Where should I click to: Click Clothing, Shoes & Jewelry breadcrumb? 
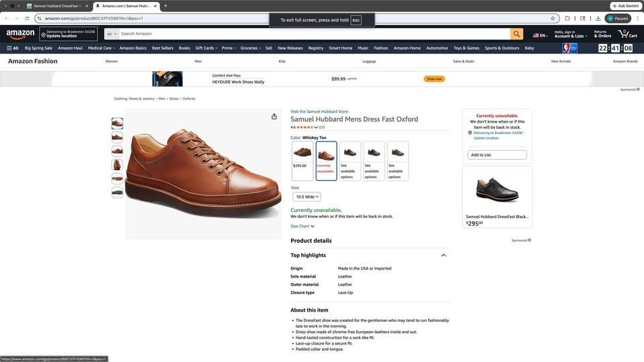point(134,99)
